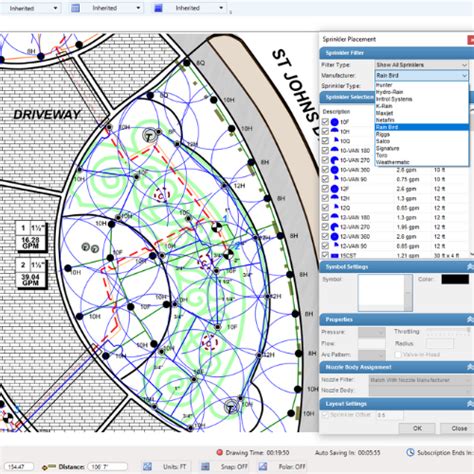Click the polar icon beside Polar: OFF
The width and height of the screenshot is (474, 474).
263,466
